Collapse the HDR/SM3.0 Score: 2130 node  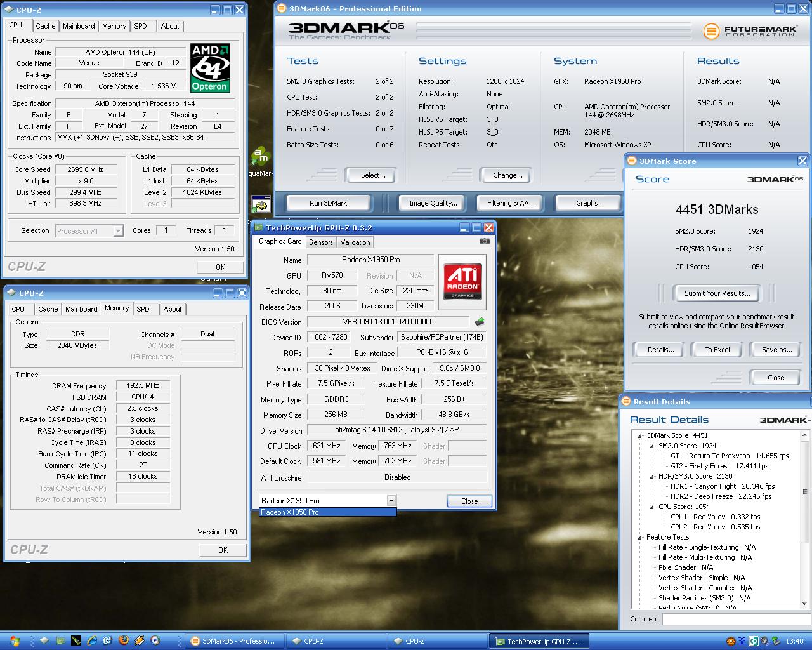pyautogui.click(x=652, y=476)
